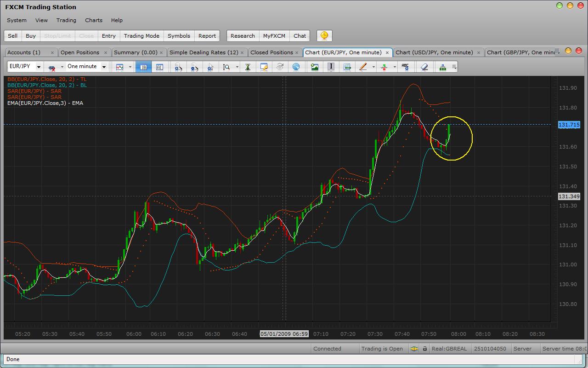
Task: Switch to the Chart (GBP/JPY) tab
Action: [520, 52]
